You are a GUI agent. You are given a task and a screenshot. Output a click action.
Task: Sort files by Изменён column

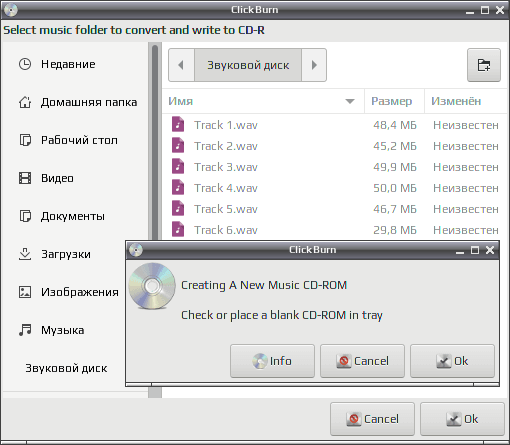point(466,101)
